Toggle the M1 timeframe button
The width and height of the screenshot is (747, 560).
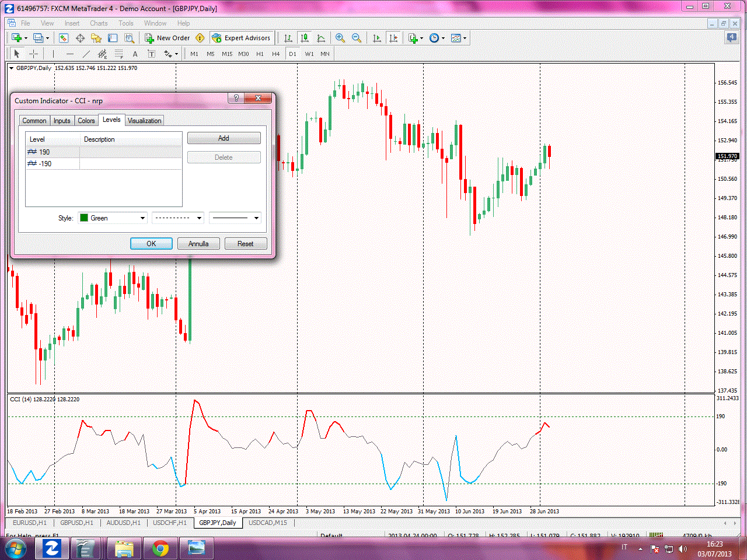tap(194, 54)
